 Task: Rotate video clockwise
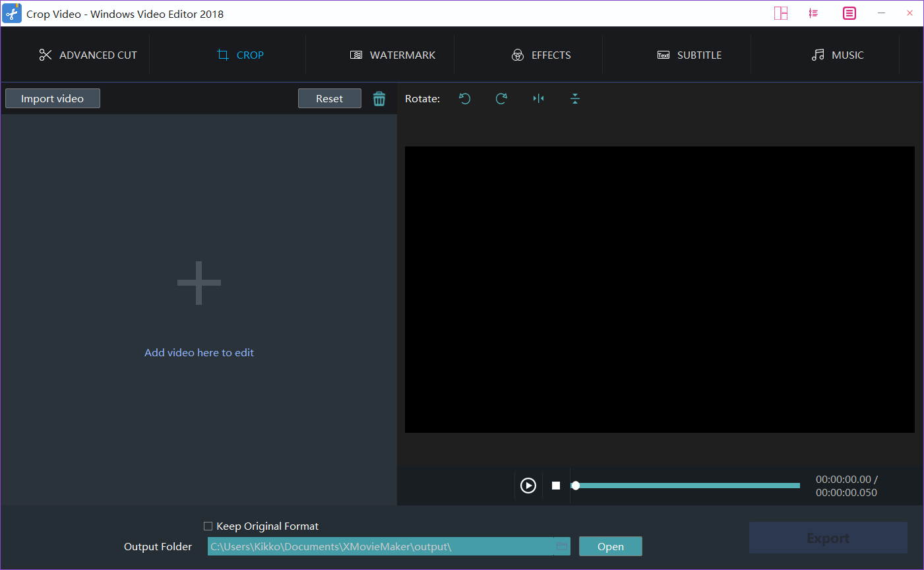coord(501,98)
